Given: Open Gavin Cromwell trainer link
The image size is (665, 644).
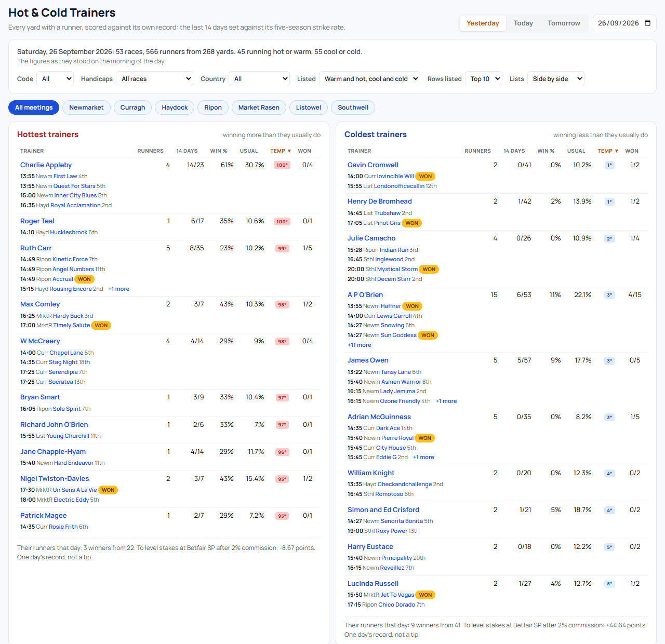Looking at the screenshot, I should coord(373,165).
